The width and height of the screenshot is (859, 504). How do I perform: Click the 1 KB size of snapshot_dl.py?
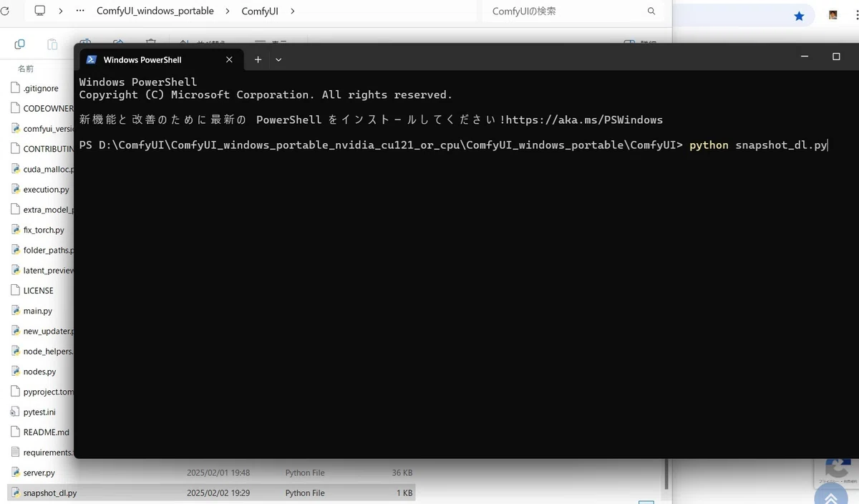(x=404, y=493)
